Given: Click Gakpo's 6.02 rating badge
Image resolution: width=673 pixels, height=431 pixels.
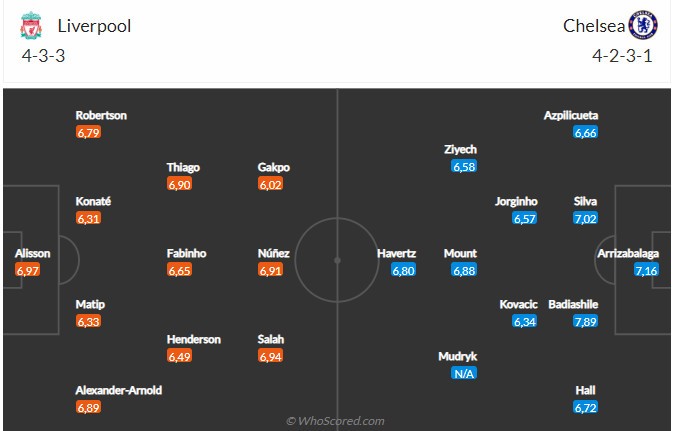Looking at the screenshot, I should coord(270,184).
